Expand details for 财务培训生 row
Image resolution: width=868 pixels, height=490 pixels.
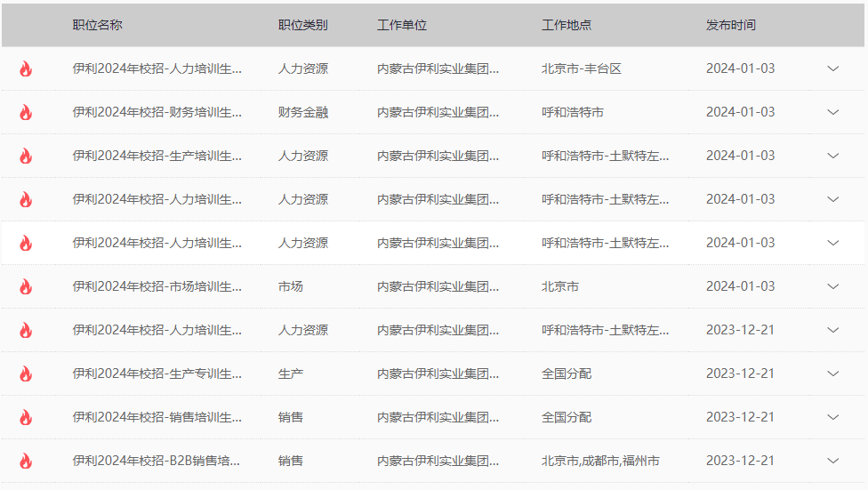point(833,112)
